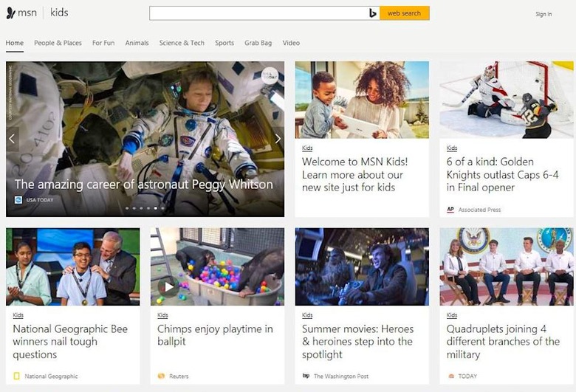The image size is (576, 392).
Task: Open the Animals tab
Action: coord(137,43)
